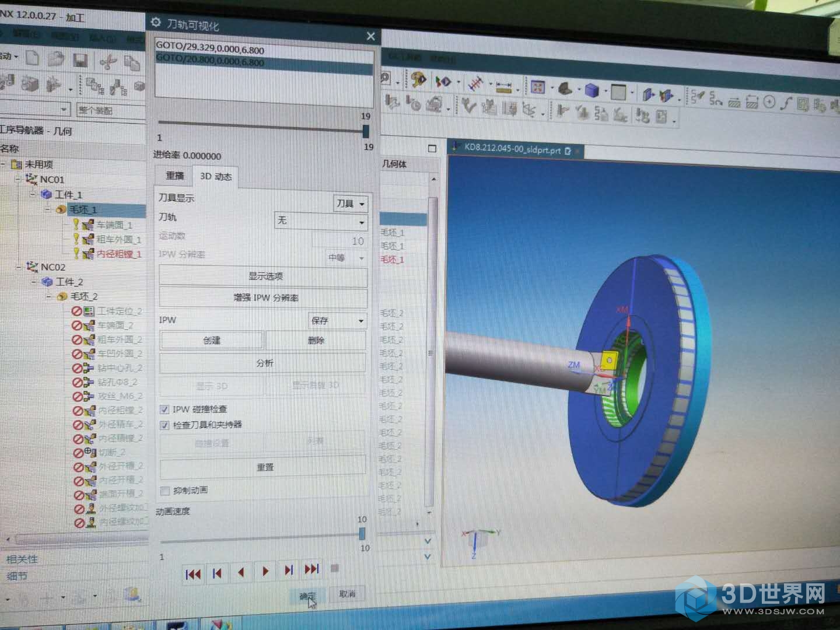
Task: Toggle the 检查刀具和夹持器 checkbox
Action: click(x=164, y=425)
